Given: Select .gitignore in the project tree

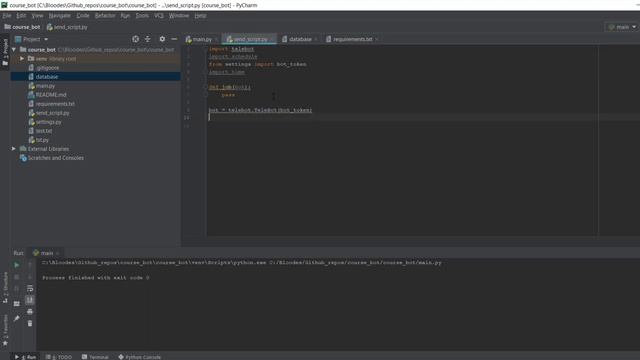Looking at the screenshot, I should click(x=47, y=68).
